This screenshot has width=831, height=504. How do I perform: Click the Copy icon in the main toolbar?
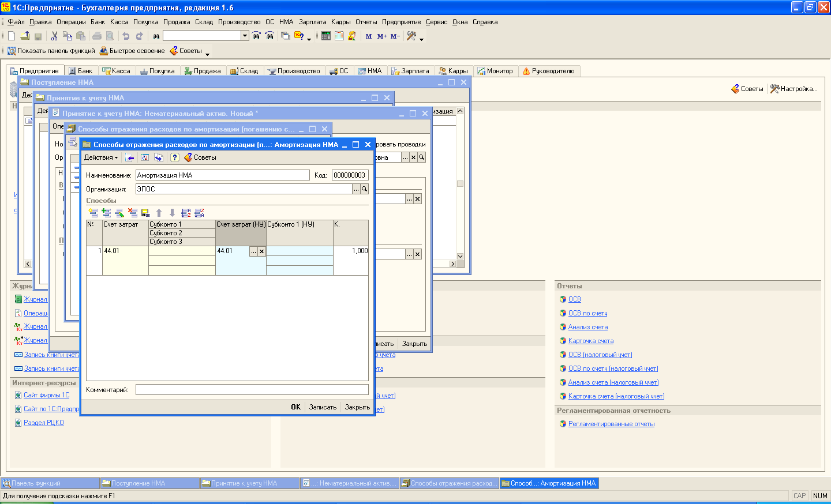[68, 36]
